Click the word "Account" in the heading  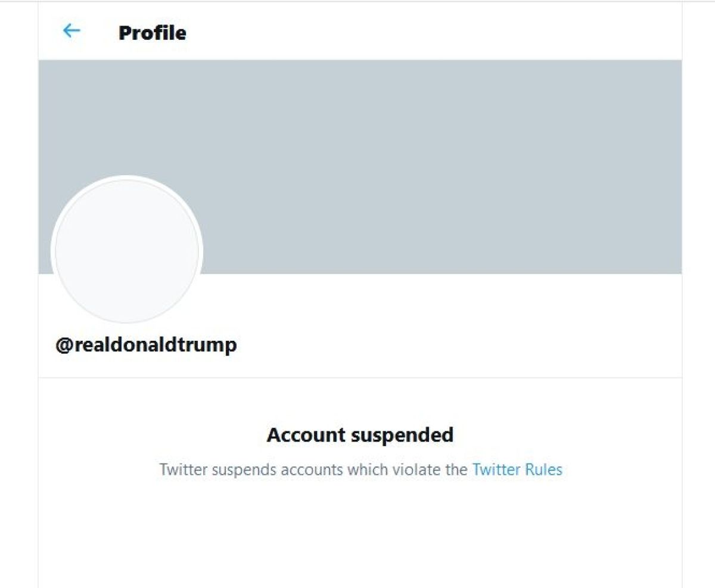[305, 435]
